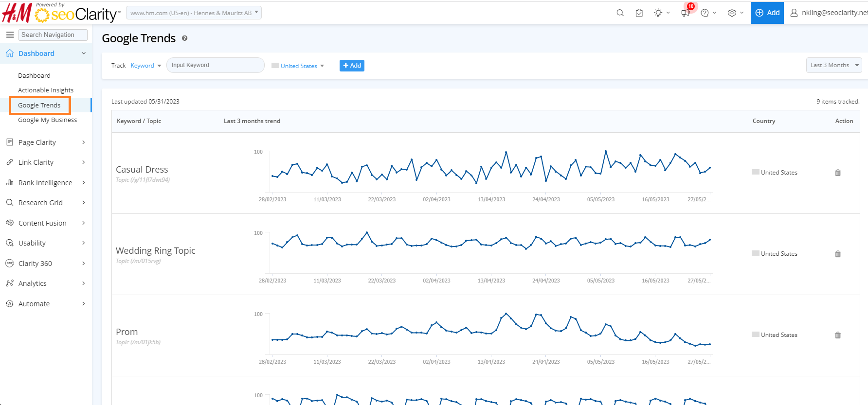Open the www.hm.com domain selector

194,13
